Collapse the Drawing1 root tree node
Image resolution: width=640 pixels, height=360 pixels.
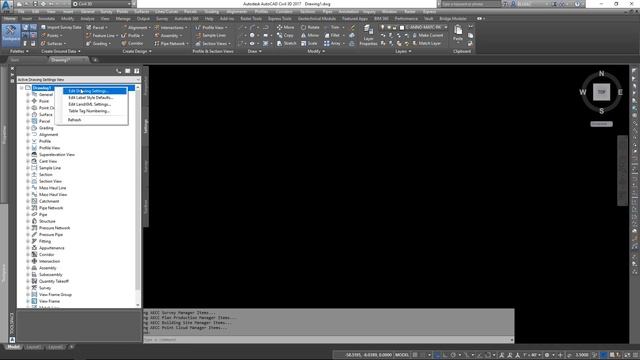pos(21,88)
